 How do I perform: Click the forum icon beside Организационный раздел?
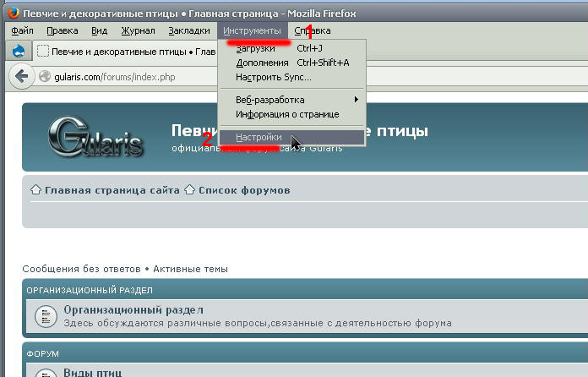45,316
